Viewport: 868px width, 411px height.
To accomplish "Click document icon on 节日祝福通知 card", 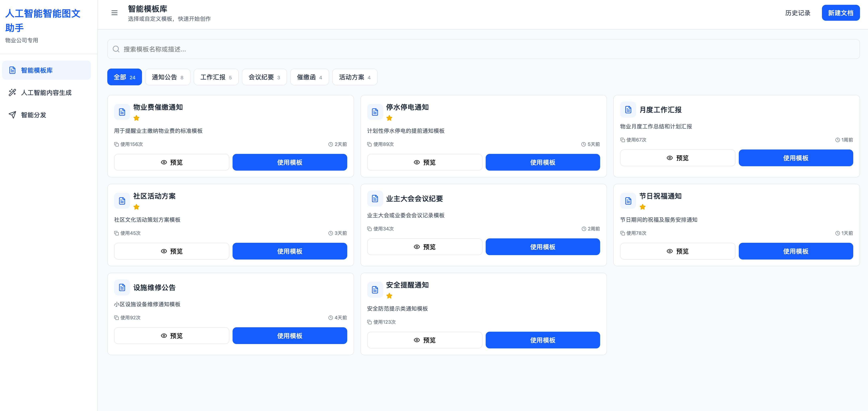I will point(628,201).
